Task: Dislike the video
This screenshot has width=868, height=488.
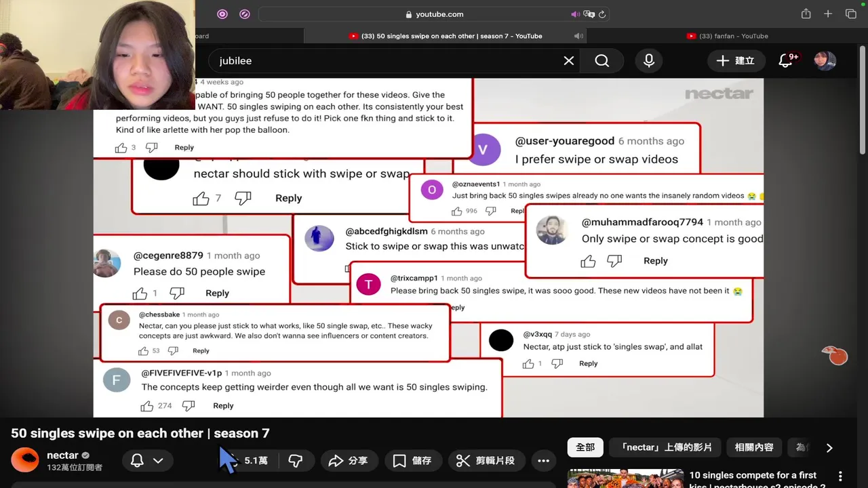Action: click(x=296, y=461)
